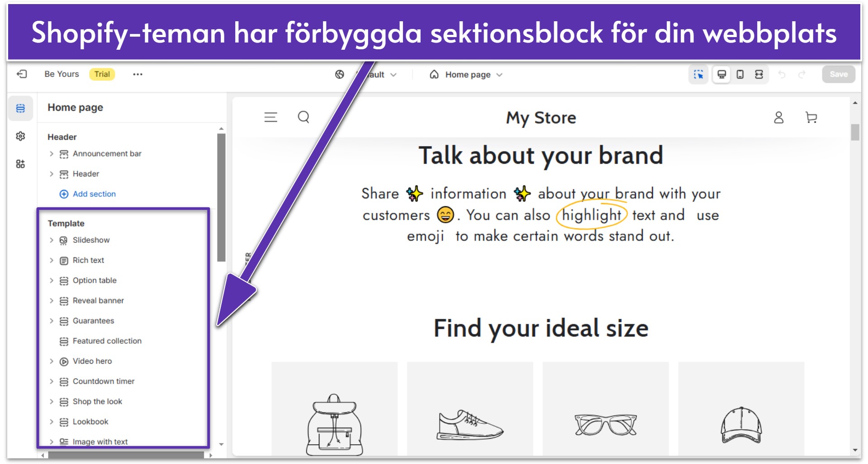Expand the Guarantees section

(51, 321)
